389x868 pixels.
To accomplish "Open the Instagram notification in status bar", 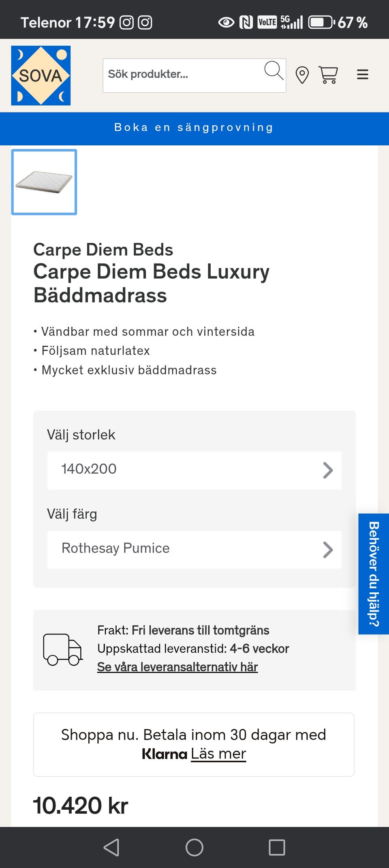I will [126, 23].
